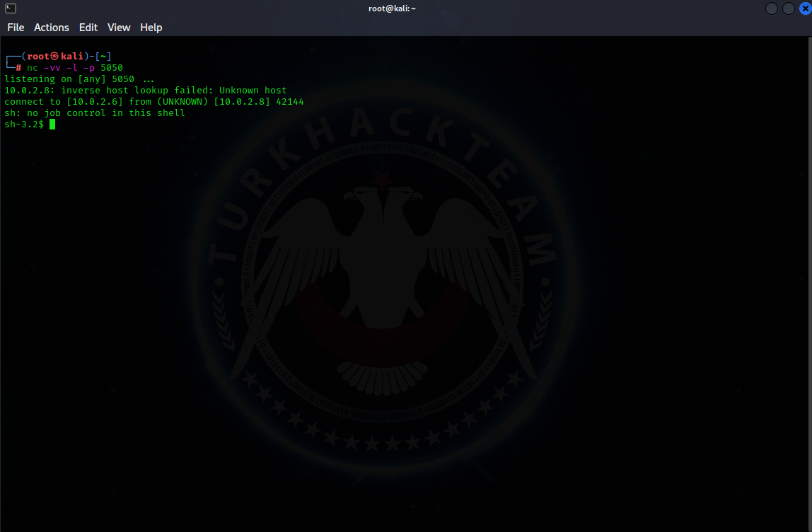Screen dimensions: 812x532
Task: Open the File menu
Action: tap(16, 28)
